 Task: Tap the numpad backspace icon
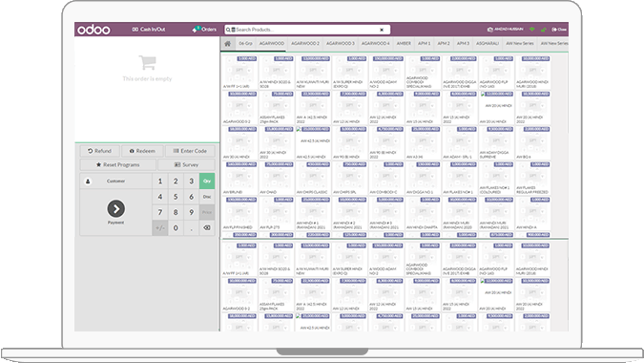[207, 227]
